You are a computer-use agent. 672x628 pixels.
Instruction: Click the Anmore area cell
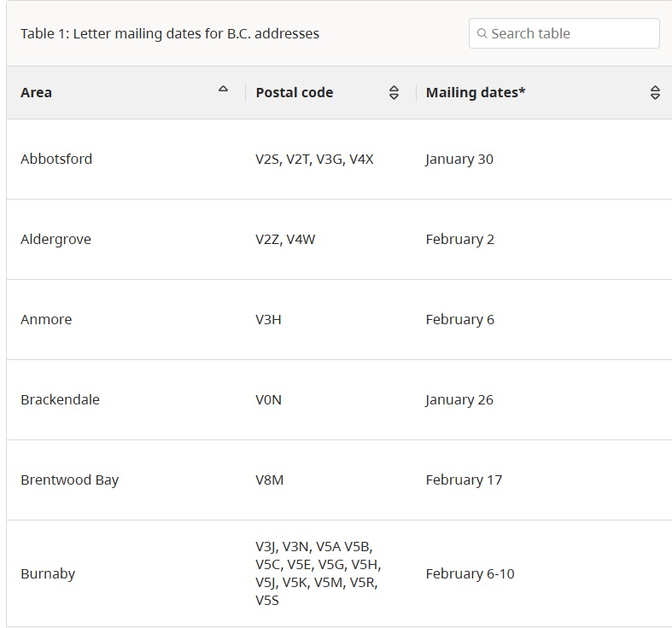tap(46, 319)
